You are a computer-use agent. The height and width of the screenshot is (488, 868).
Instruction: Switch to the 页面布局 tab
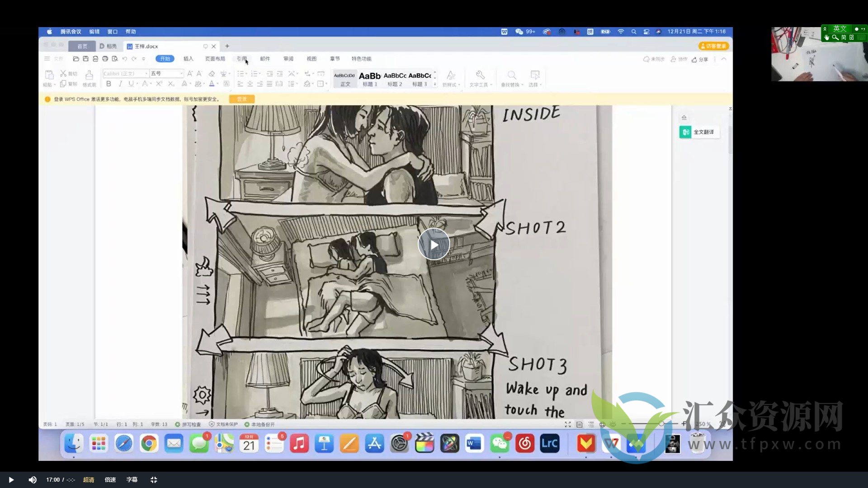click(x=215, y=59)
